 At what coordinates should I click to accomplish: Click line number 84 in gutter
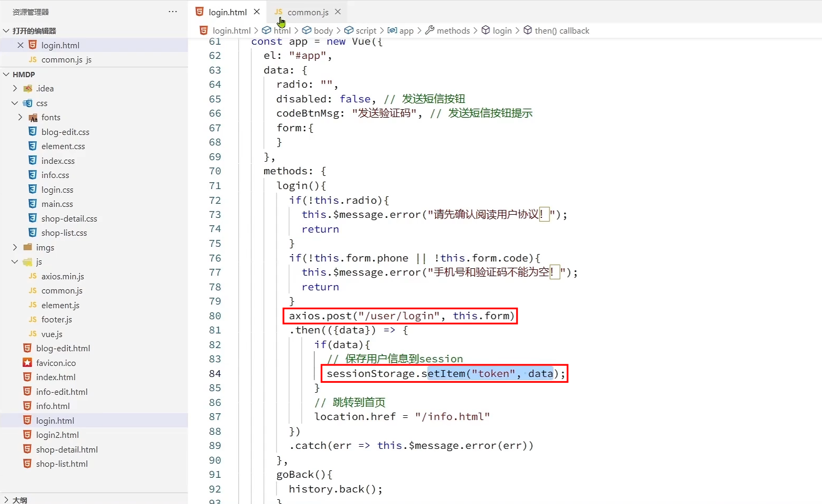point(215,373)
